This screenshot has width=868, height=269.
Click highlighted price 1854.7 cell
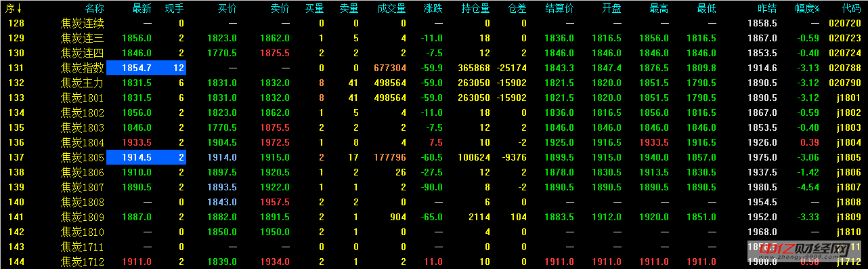click(146, 68)
